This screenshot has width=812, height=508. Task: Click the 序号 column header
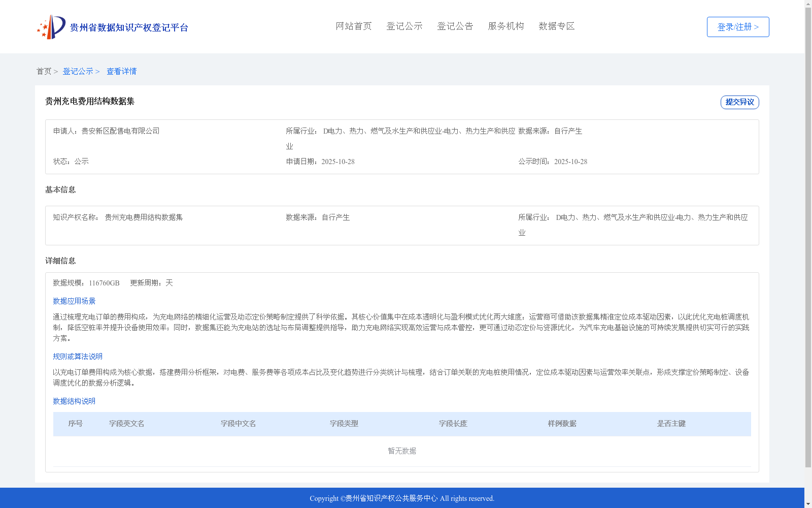[x=76, y=424]
